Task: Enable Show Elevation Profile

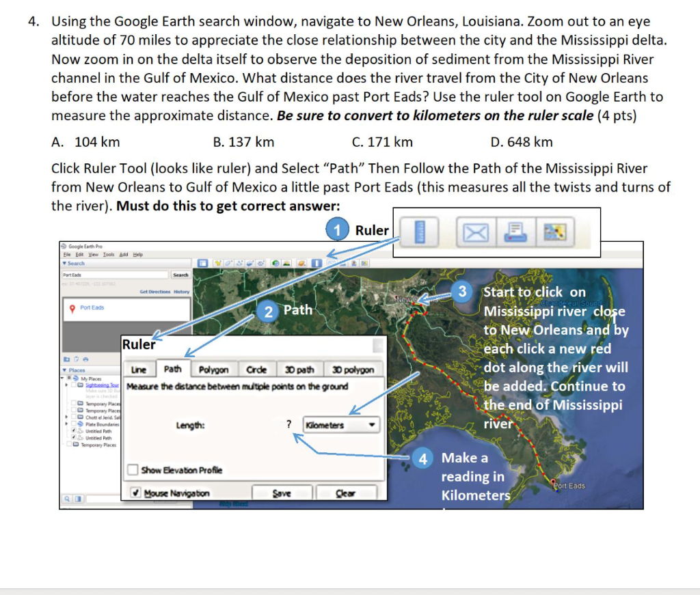Action: pyautogui.click(x=132, y=470)
